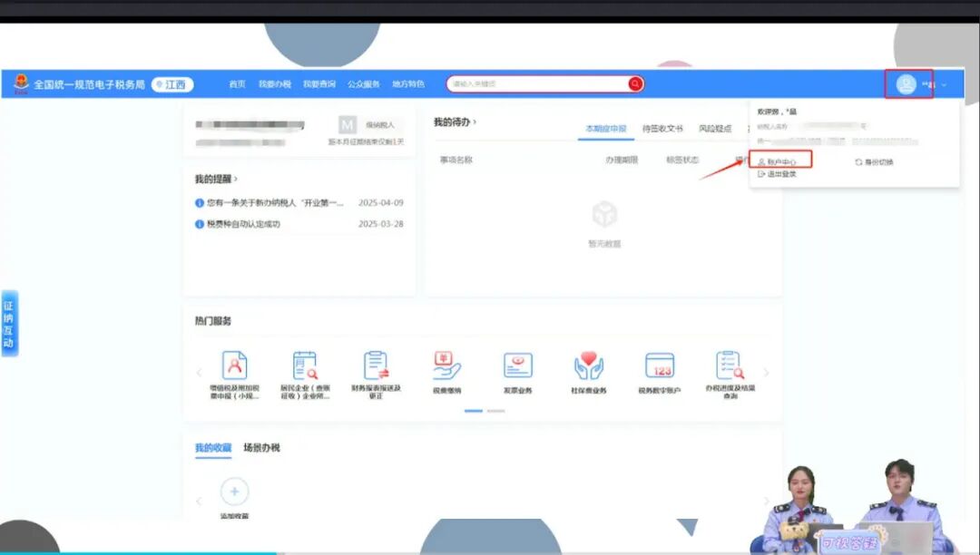Image resolution: width=980 pixels, height=555 pixels.
Task: Switch to the 待签收文书 tab
Action: (662, 129)
